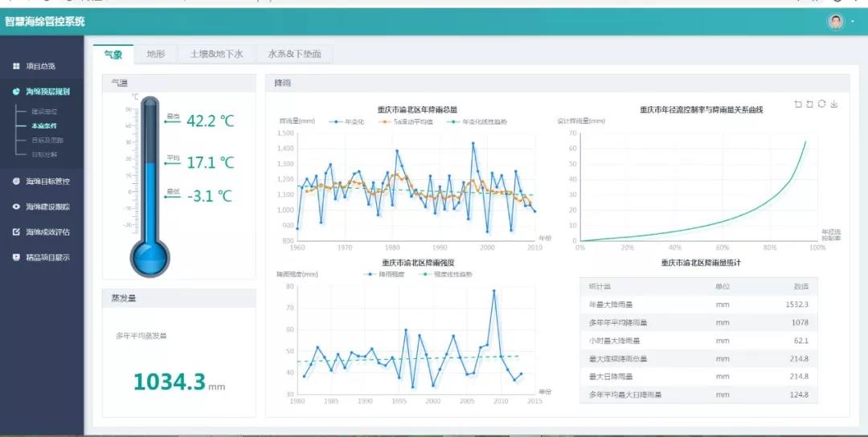
Task: Click the 智慧海绵管控系统 title
Action: (x=45, y=22)
